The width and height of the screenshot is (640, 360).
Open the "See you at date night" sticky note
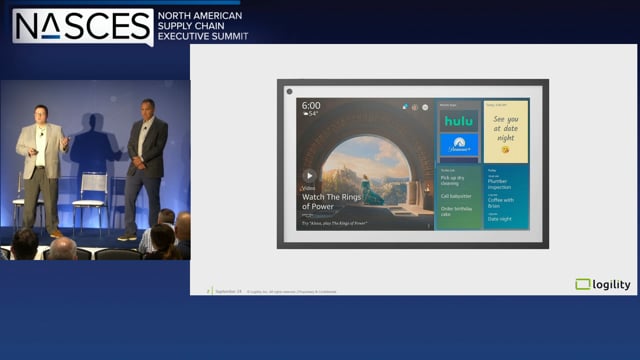pyautogui.click(x=506, y=132)
